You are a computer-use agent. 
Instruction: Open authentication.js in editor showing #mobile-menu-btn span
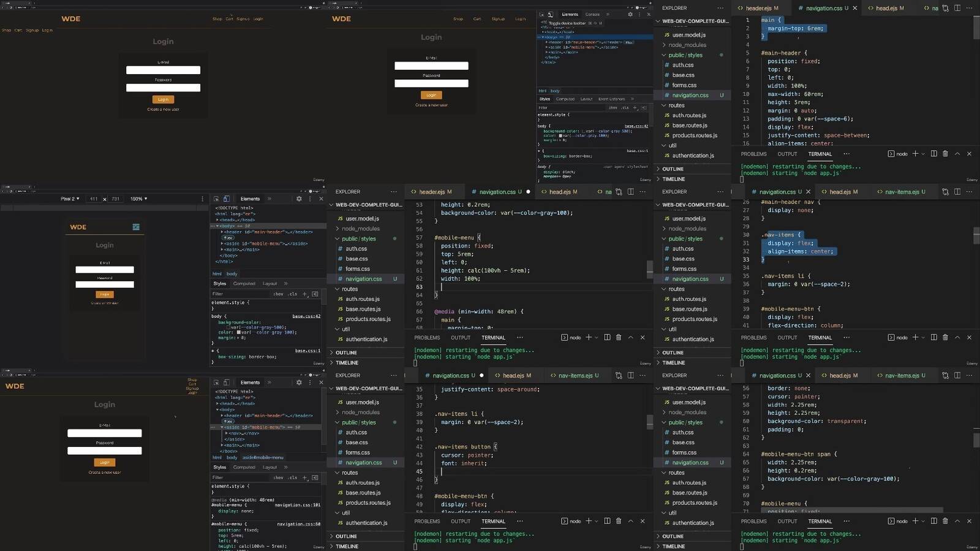click(x=693, y=523)
